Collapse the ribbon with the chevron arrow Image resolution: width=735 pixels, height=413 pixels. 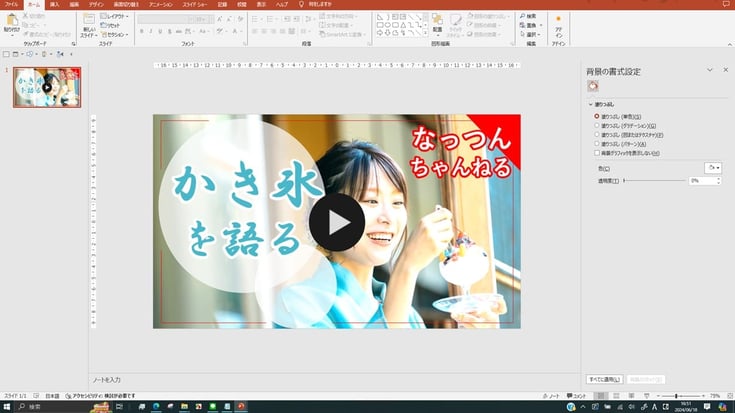tap(729, 45)
